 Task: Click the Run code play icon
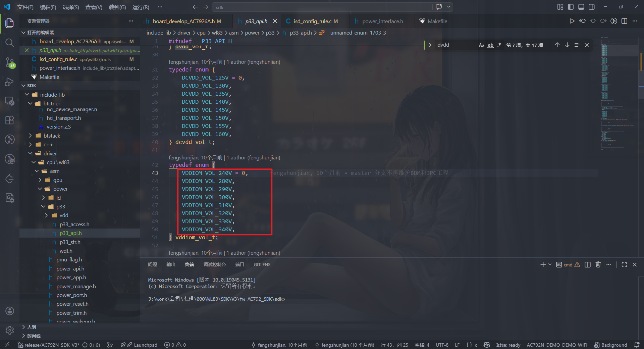(x=572, y=21)
